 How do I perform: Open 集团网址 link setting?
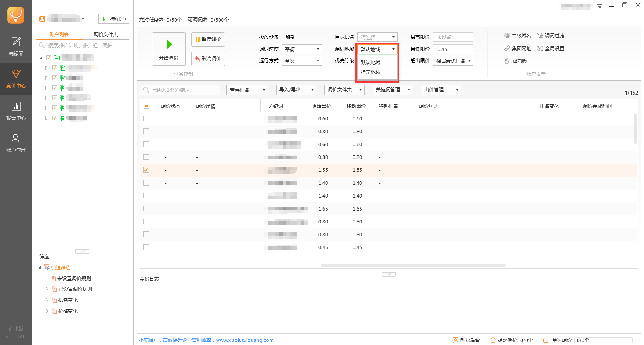[518, 49]
